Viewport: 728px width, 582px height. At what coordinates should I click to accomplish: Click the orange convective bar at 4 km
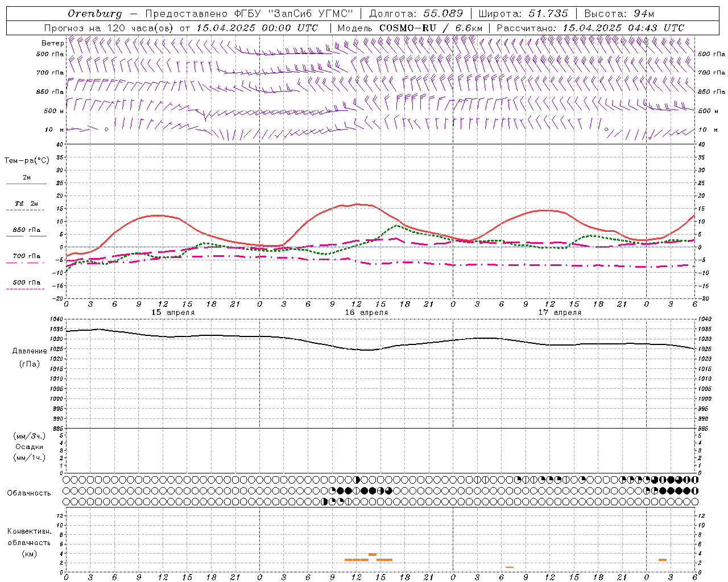[x=373, y=554]
